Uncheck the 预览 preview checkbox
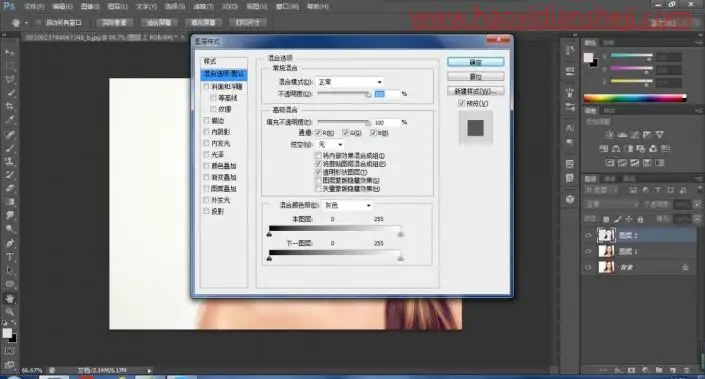The image size is (705, 379). pyautogui.click(x=461, y=103)
